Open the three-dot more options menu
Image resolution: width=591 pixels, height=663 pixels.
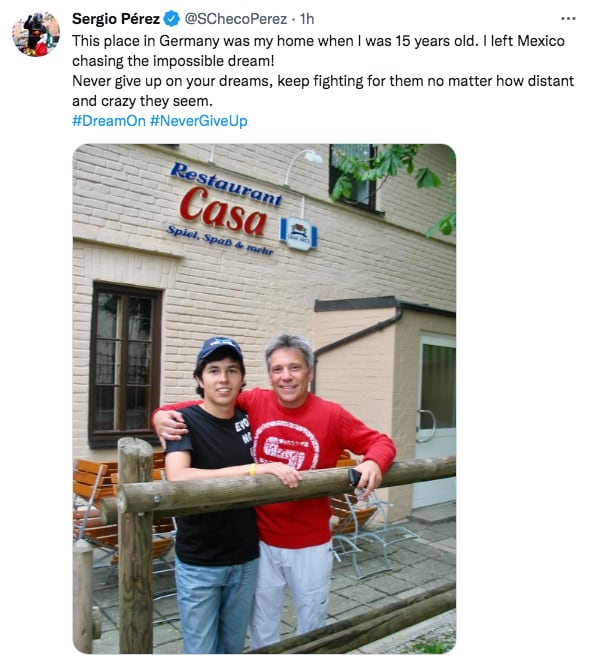(568, 19)
